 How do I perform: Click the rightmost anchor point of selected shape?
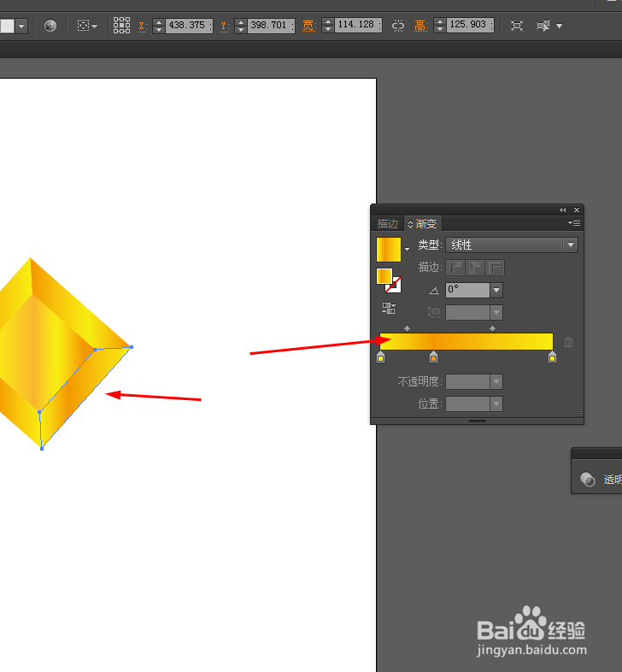(132, 347)
